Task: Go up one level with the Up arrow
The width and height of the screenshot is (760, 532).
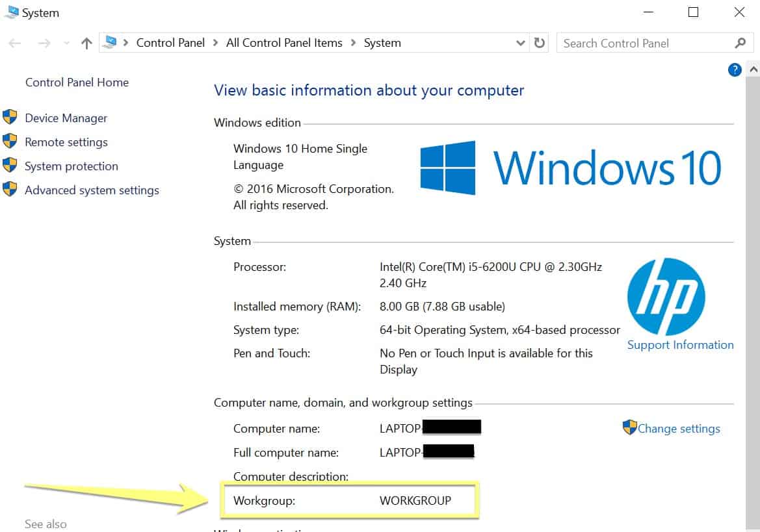Action: pyautogui.click(x=86, y=44)
